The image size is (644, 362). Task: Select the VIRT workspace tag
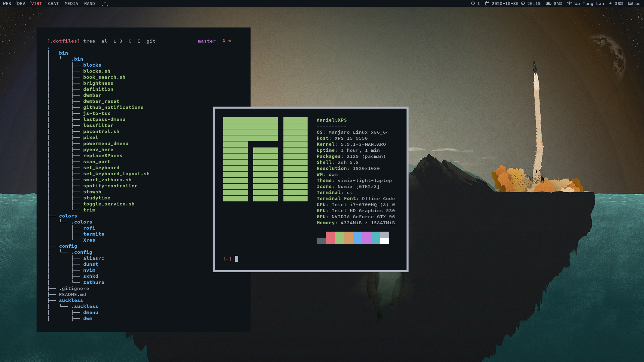click(36, 4)
